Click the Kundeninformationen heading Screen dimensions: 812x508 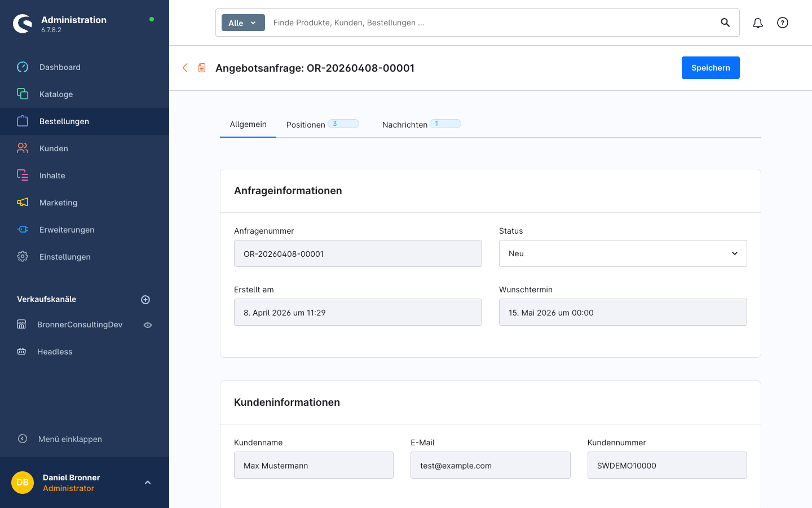pos(287,402)
